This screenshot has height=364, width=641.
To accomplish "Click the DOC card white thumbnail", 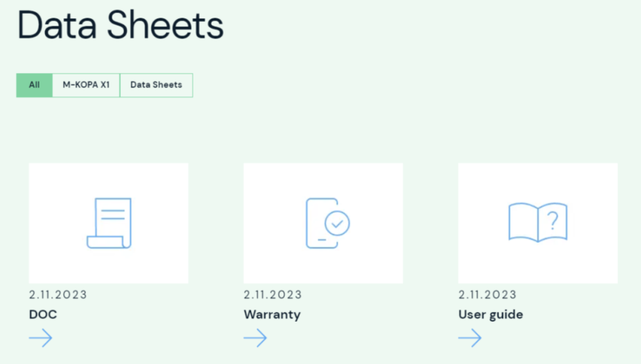I will 109,223.
